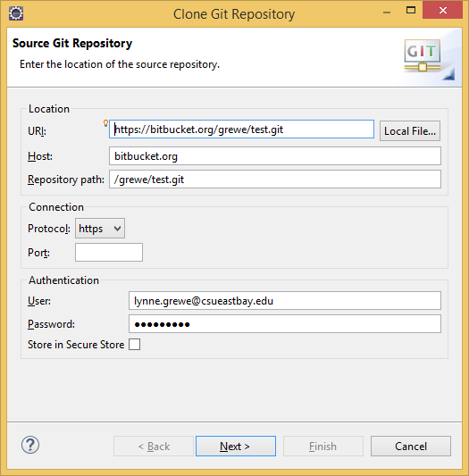Click the content assist lightbulb near URI
This screenshot has width=469, height=476.
(105, 123)
